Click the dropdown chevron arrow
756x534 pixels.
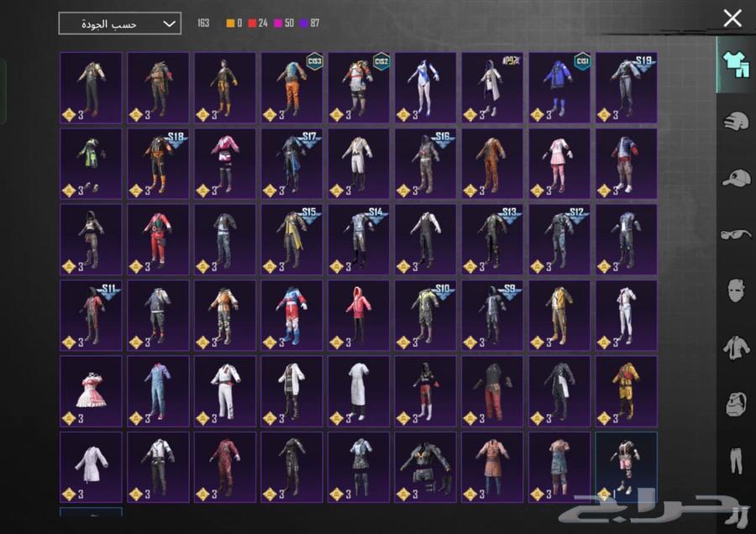(x=169, y=24)
